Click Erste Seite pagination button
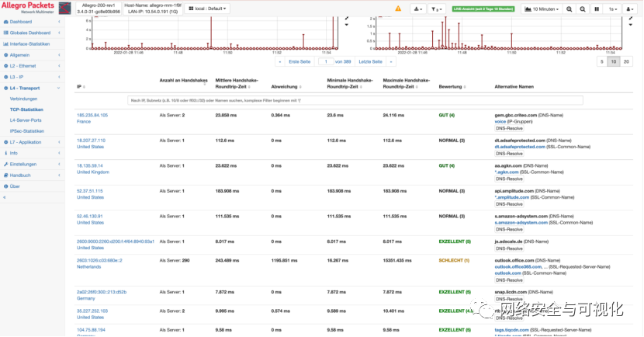 [299, 61]
